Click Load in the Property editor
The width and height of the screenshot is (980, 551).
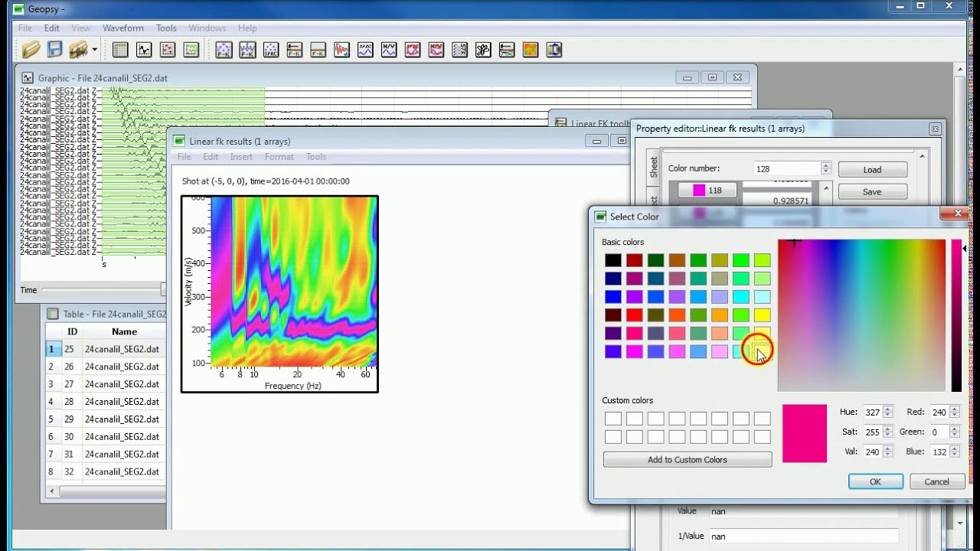pos(872,170)
